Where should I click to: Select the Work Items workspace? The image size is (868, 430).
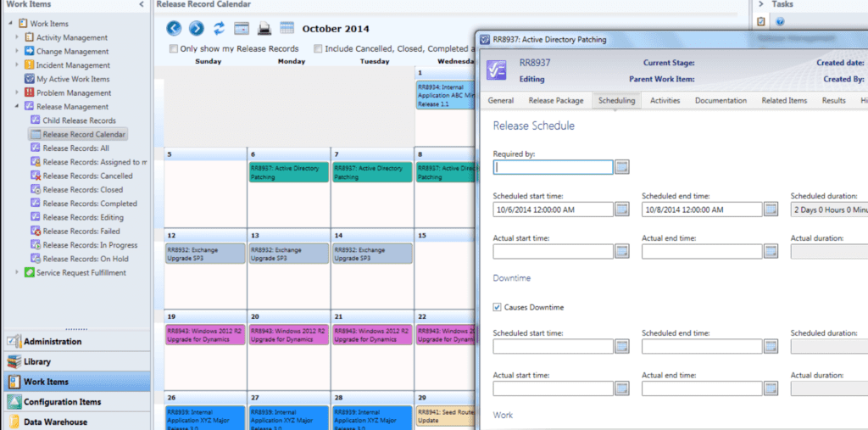[x=76, y=382]
